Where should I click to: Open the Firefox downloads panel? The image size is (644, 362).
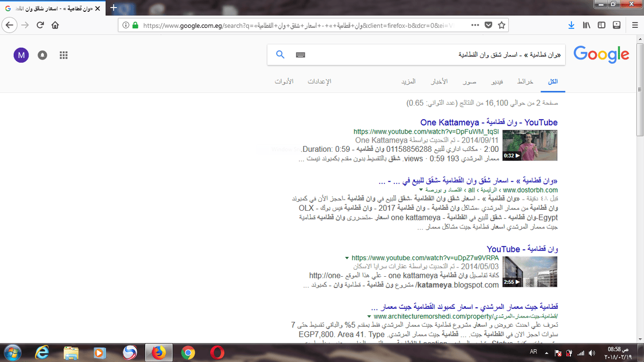pos(572,25)
